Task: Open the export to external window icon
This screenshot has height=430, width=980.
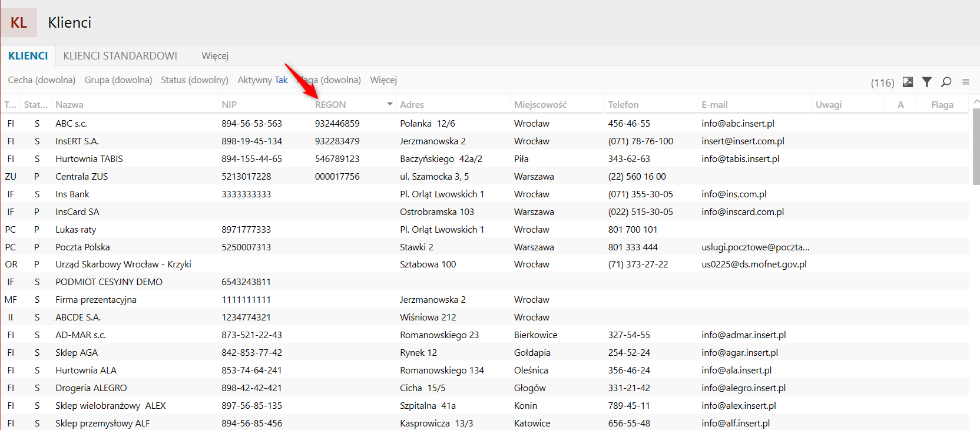Action: coord(908,82)
